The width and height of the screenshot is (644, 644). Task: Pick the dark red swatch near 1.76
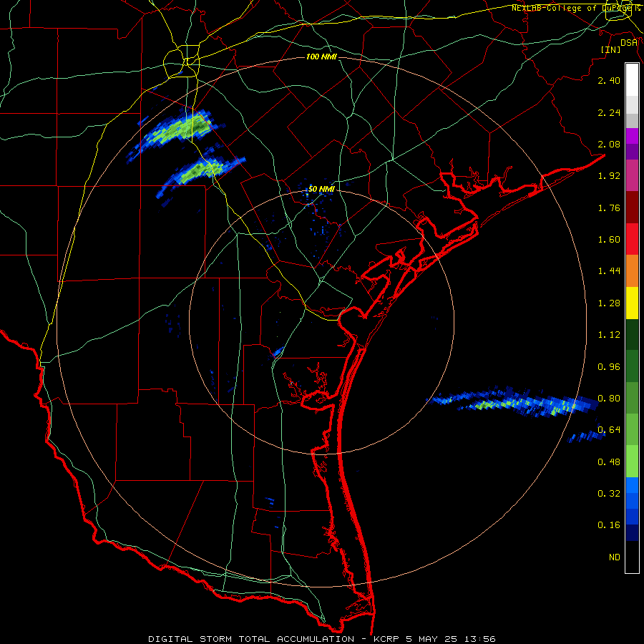coord(632,208)
